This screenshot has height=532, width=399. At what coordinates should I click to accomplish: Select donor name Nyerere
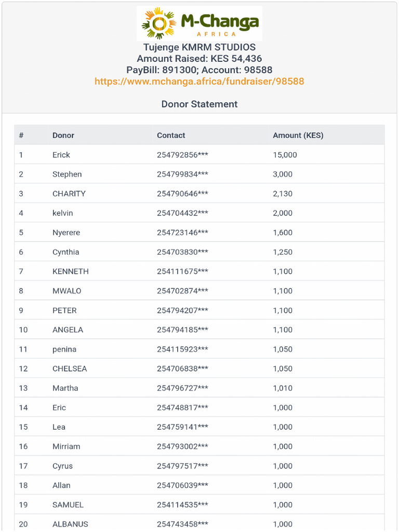point(66,233)
